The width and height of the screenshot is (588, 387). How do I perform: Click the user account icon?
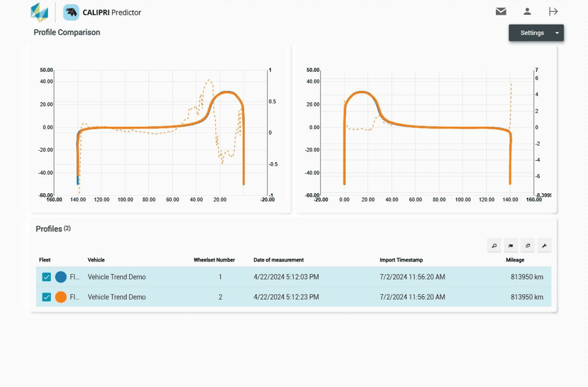point(527,11)
